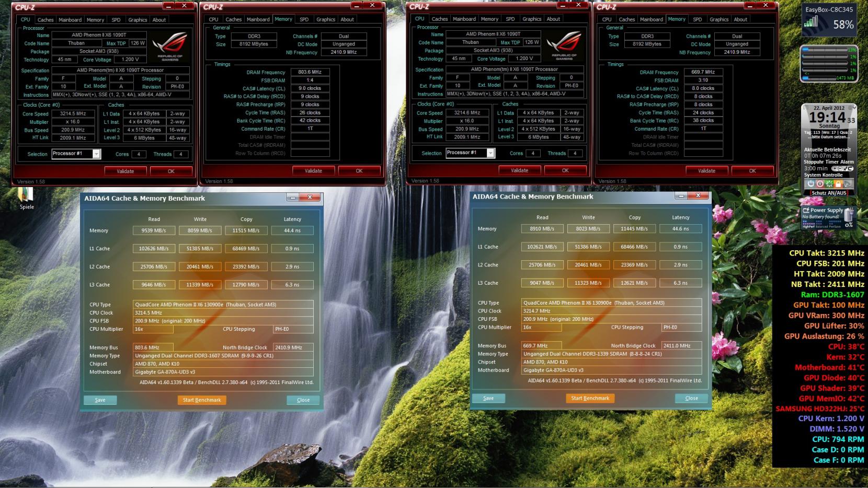Click Save in AIDA64 DDR3-1339 window
Viewport: 868px width, 488px height.
coord(488,398)
